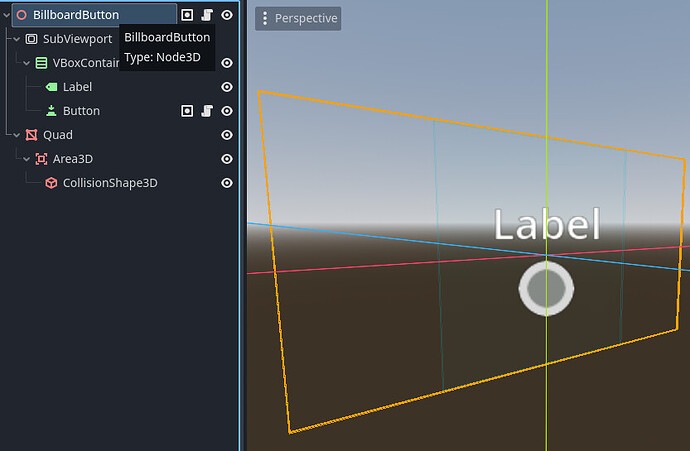Hide the Label node
The height and width of the screenshot is (451, 690).
[x=227, y=87]
